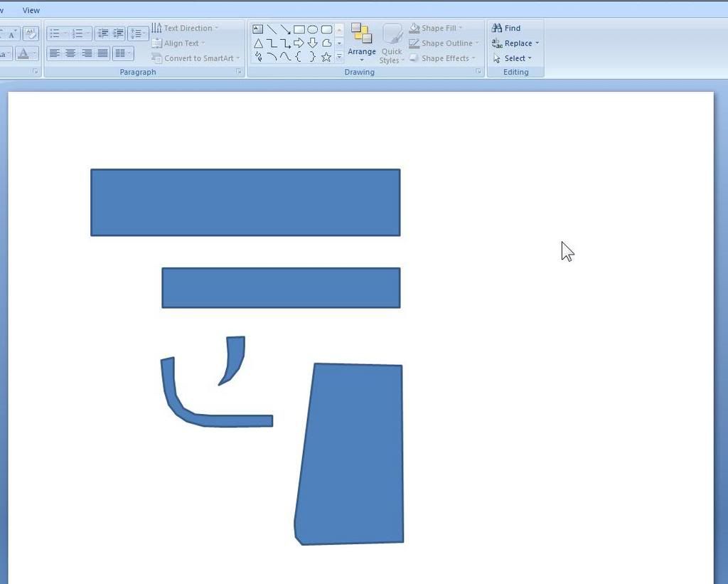Select the Left Brace shape
This screenshot has width=728, height=584.
tap(299, 57)
